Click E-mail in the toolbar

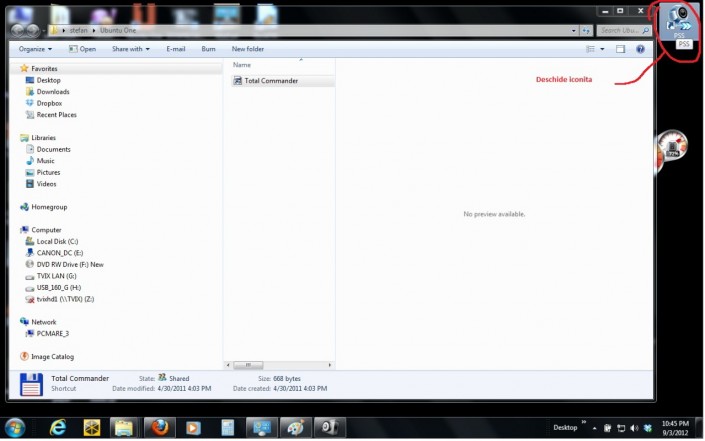176,48
